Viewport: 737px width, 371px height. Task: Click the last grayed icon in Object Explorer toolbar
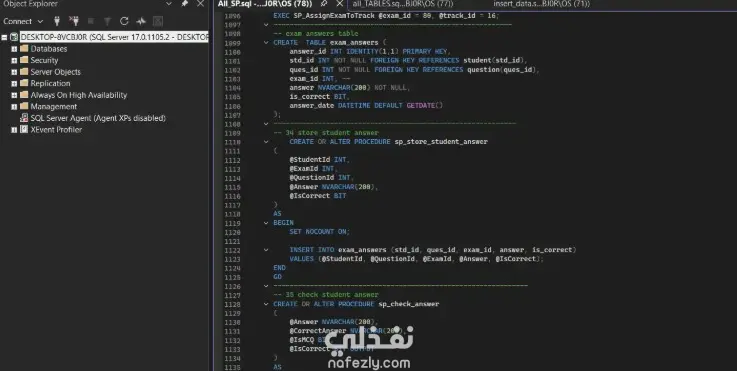point(158,21)
